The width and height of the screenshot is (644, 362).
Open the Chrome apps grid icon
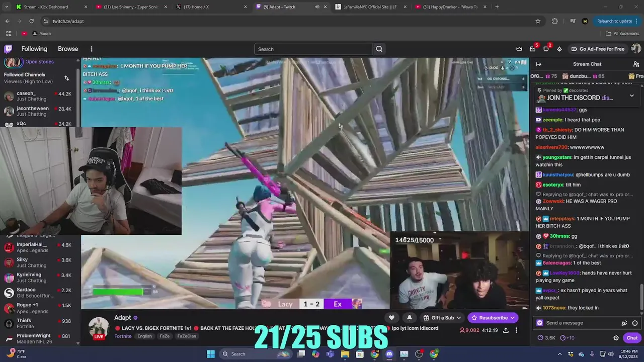[9, 33]
